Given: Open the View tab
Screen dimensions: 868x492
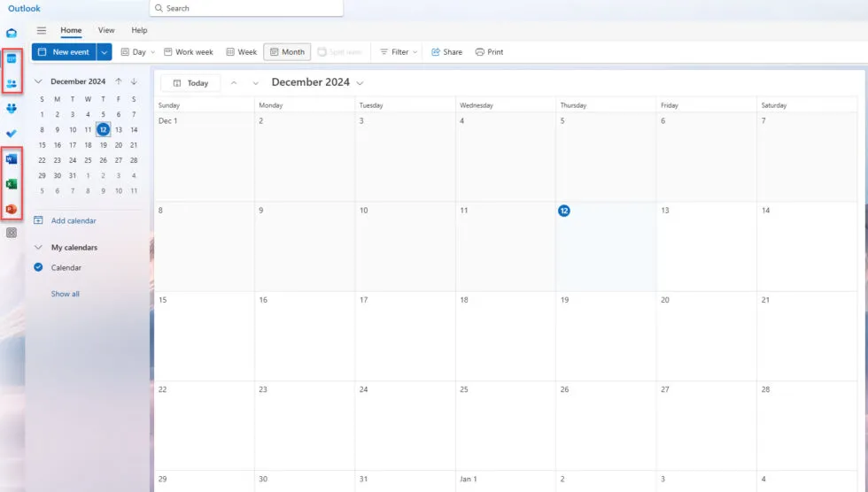Looking at the screenshot, I should point(106,30).
